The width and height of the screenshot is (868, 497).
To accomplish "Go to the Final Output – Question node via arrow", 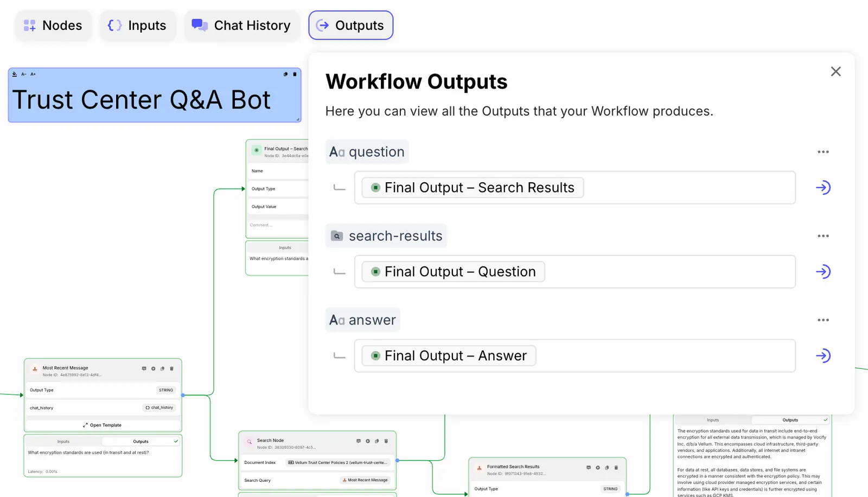I will coord(823,272).
